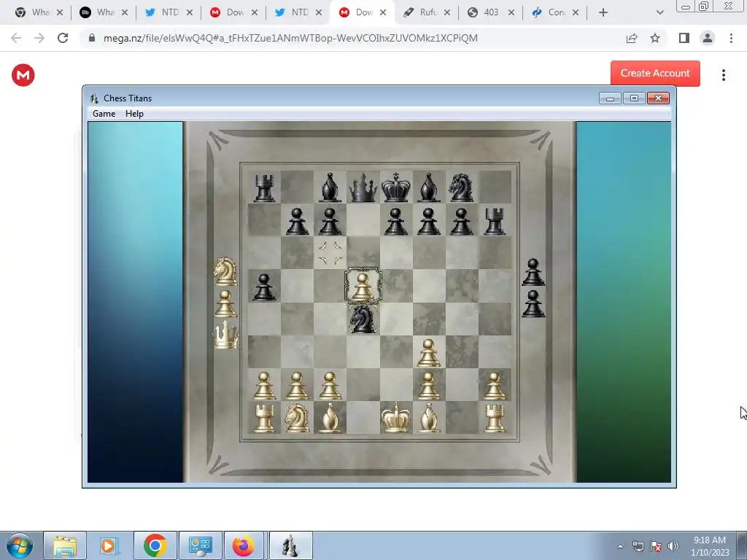The width and height of the screenshot is (747, 560).
Task: Click the mega.nz address bar URL
Action: point(290,38)
